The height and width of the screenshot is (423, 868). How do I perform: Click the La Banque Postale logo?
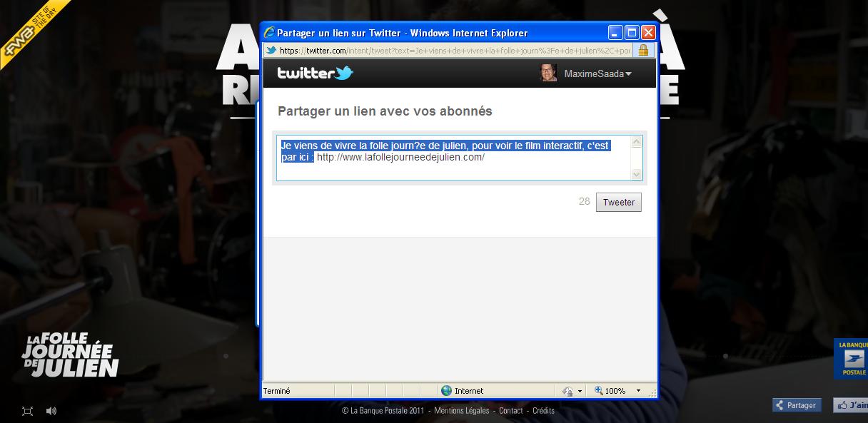point(852,359)
